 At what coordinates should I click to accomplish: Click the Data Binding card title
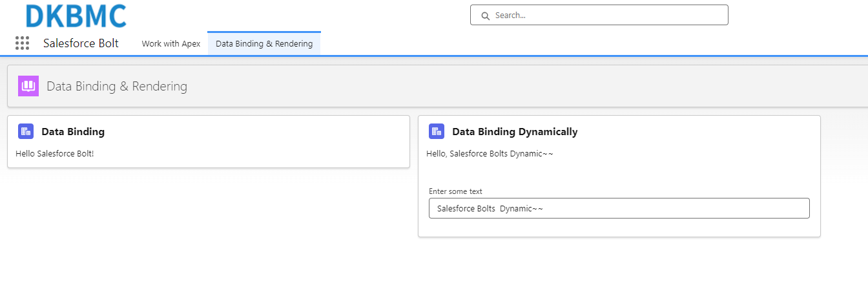coord(73,132)
